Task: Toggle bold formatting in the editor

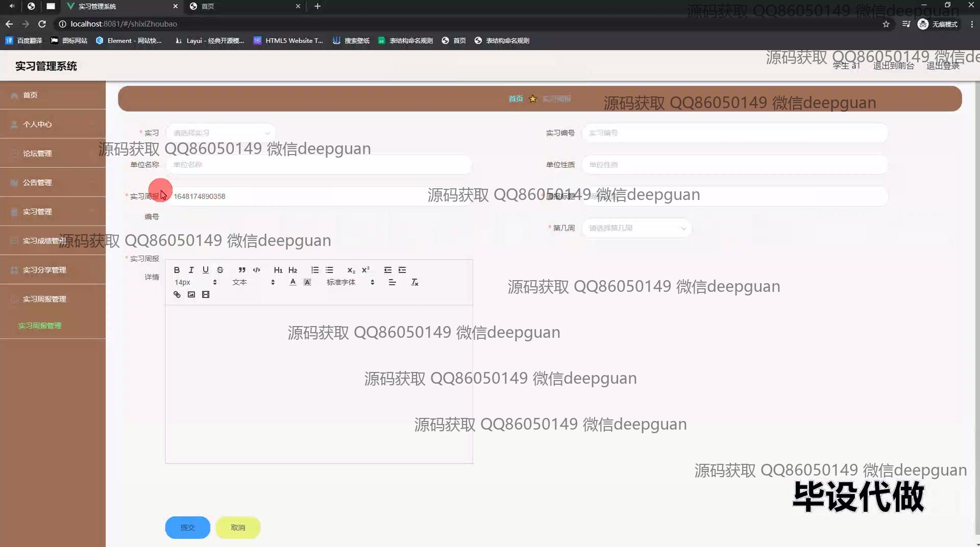Action: click(177, 270)
